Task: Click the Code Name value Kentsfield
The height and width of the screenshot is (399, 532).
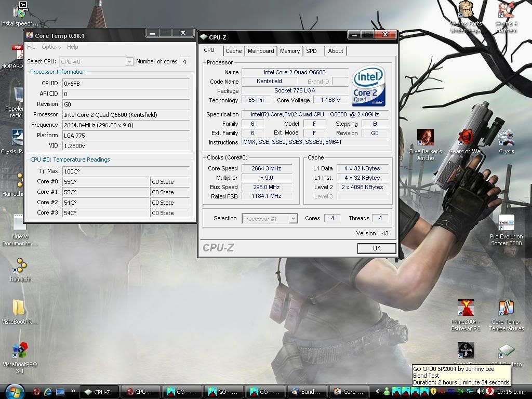Action: [270, 82]
